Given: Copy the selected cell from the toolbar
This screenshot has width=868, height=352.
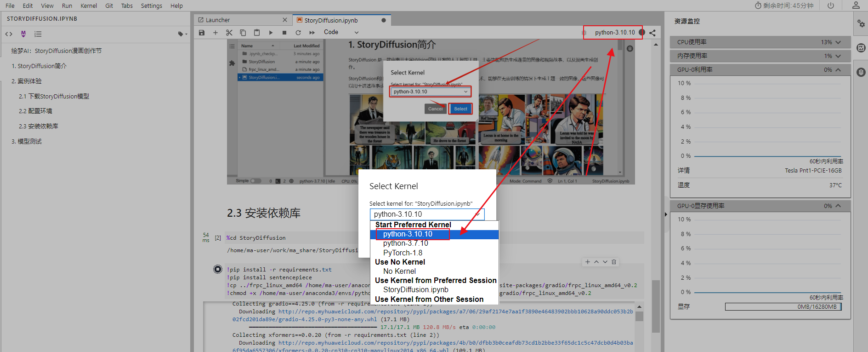Looking at the screenshot, I should [243, 33].
